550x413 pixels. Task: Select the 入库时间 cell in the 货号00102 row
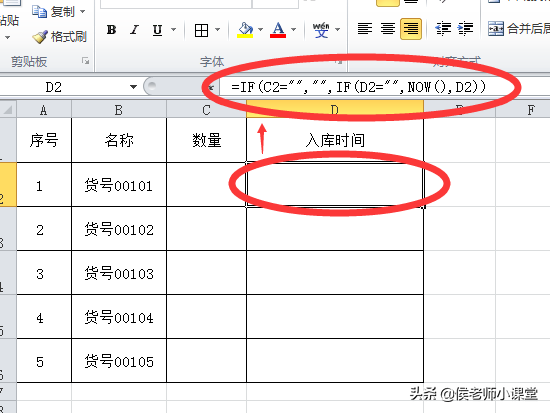335,229
